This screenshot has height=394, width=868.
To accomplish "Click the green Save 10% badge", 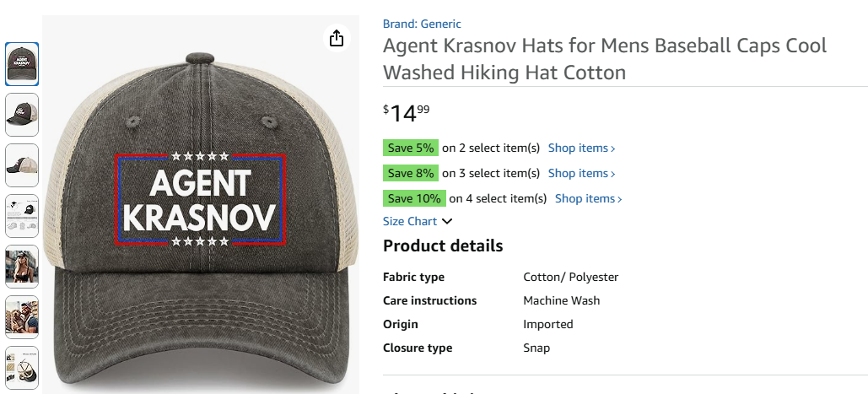I will click(x=413, y=198).
